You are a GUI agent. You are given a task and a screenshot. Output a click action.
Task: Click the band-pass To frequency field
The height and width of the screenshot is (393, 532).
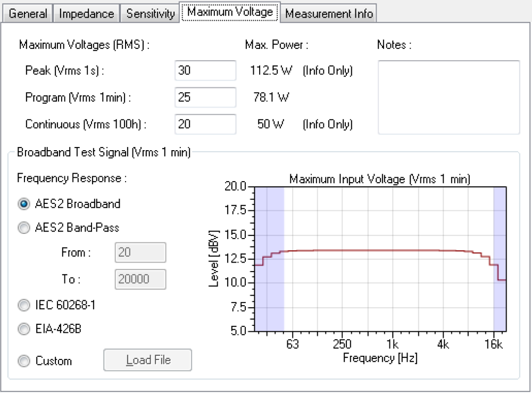point(140,279)
